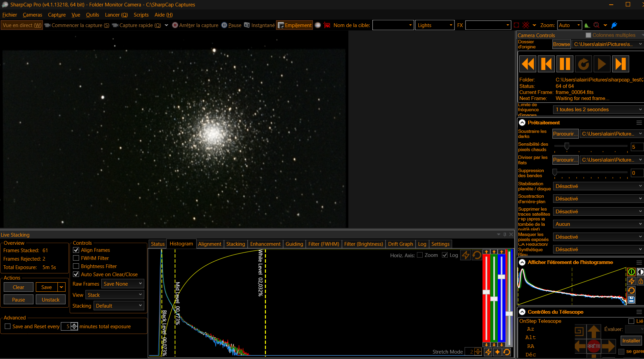The height and width of the screenshot is (359, 644).
Task: Click the Clear button in Actions
Action: point(19,287)
